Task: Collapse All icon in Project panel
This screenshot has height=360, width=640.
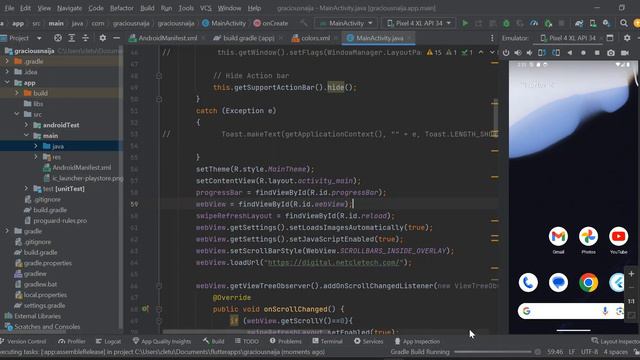Action: 85,38
